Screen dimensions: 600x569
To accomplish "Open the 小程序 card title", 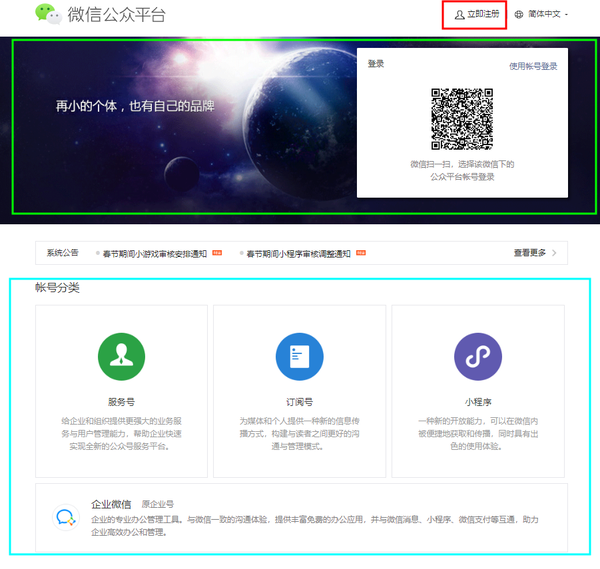I will tap(478, 402).
